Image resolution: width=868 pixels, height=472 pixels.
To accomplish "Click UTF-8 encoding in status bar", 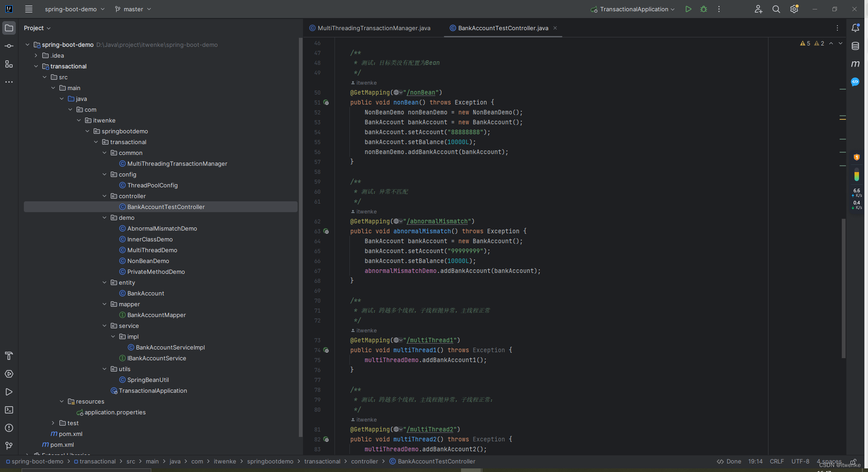I will click(x=800, y=462).
